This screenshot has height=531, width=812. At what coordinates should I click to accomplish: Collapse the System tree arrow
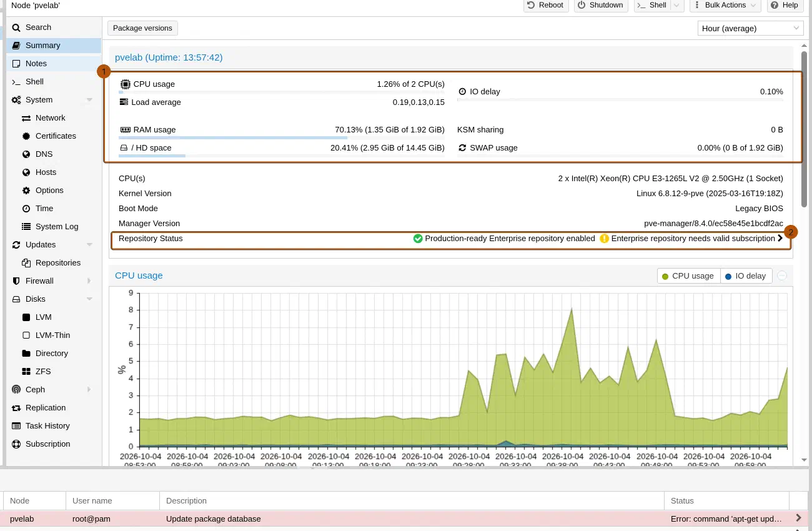[89, 100]
